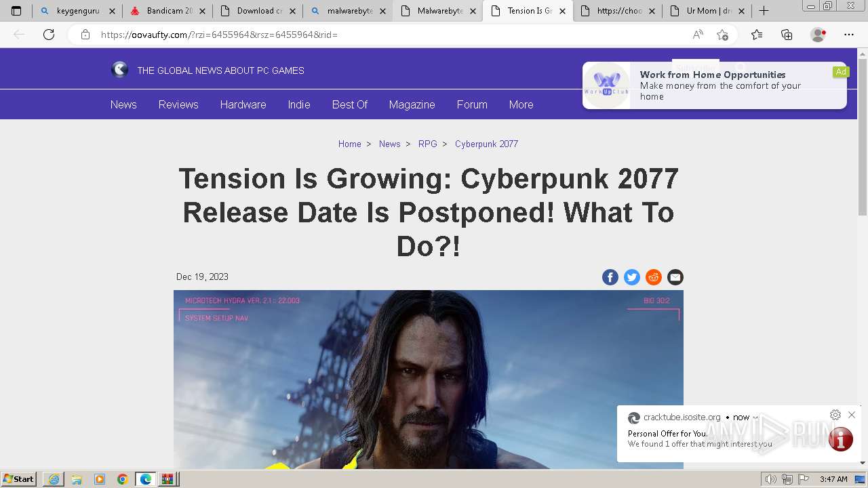The height and width of the screenshot is (488, 868).
Task: Click the taskbar clock 3:47 AM
Action: pos(833,479)
